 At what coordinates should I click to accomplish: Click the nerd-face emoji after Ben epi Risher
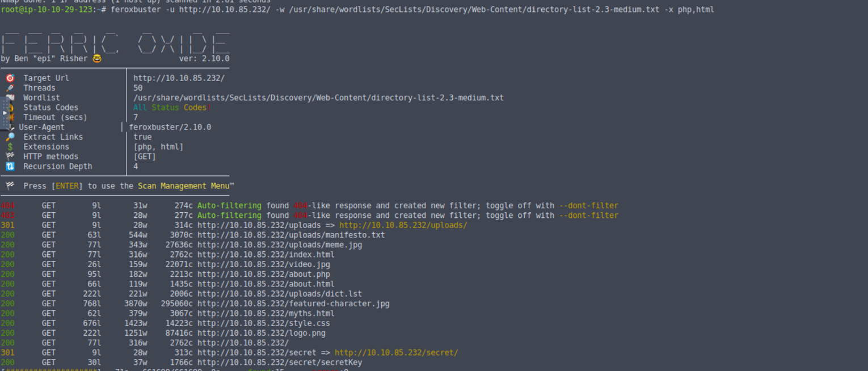coord(97,58)
